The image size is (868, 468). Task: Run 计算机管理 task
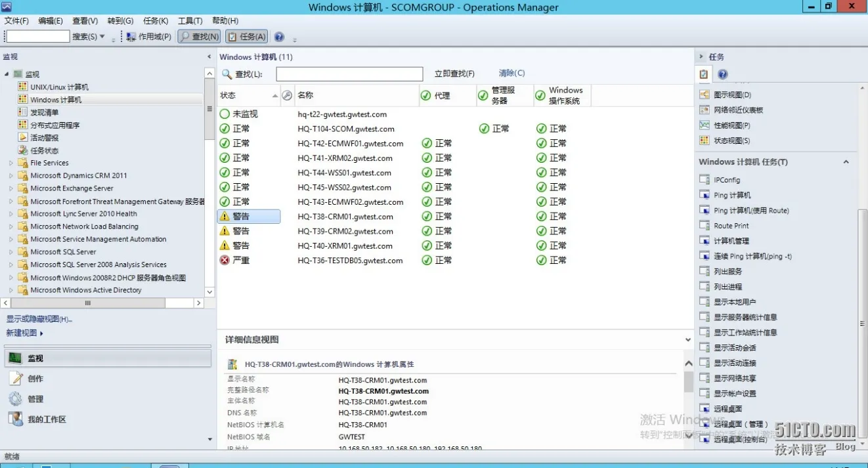click(731, 241)
